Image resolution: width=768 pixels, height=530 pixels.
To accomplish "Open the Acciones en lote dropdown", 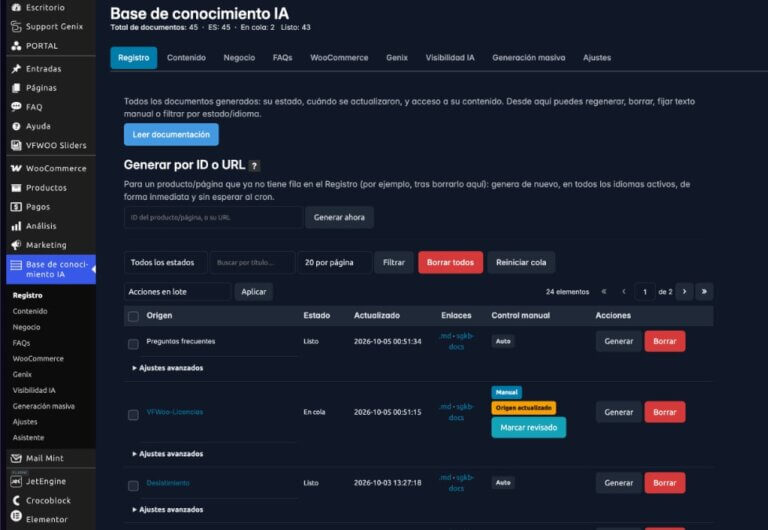I will point(177,291).
